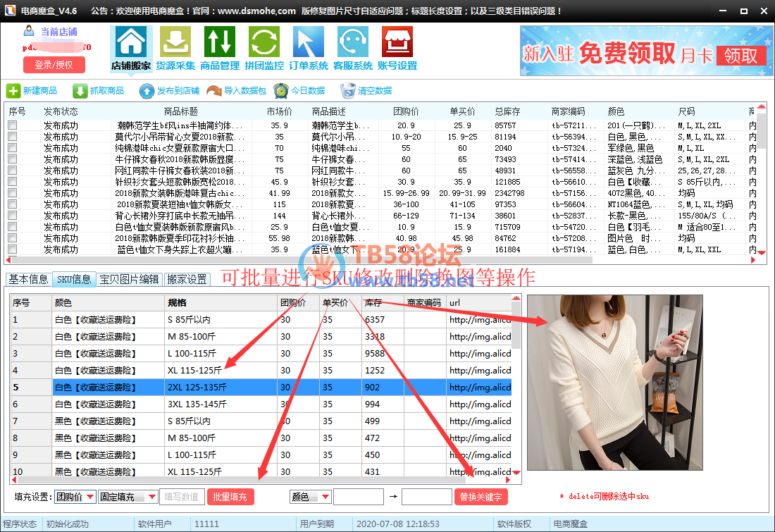Click stock value 1252
The width and height of the screenshot is (775, 532).
[375, 371]
